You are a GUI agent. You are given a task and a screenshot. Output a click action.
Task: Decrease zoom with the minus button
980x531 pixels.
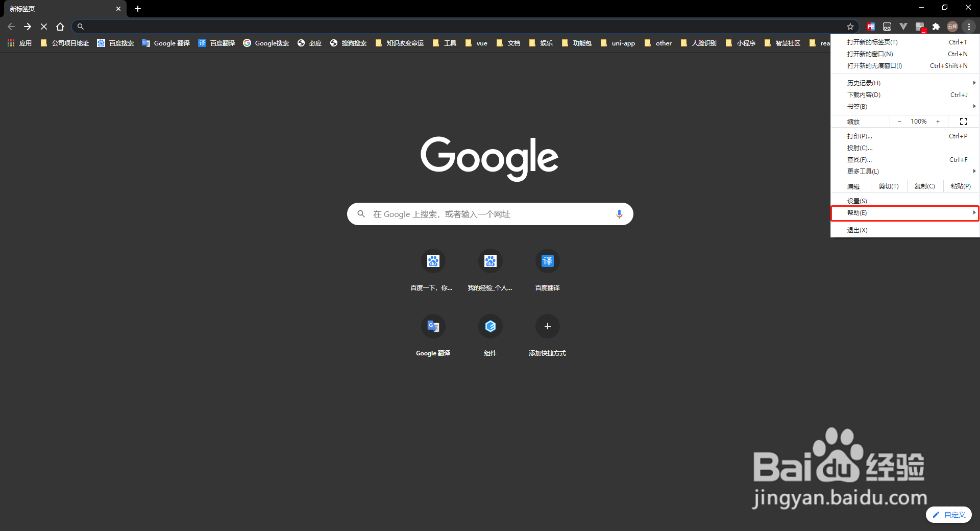[899, 122]
